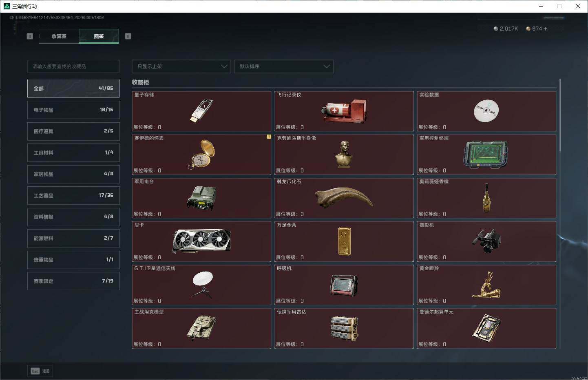Choose the 医疗道具 category

[x=73, y=131]
